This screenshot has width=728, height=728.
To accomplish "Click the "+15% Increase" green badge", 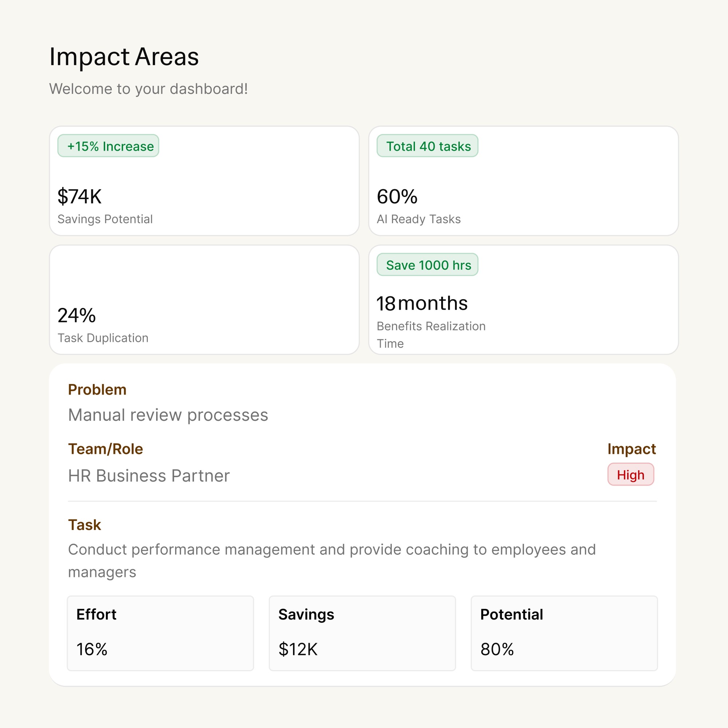I will coord(108,146).
